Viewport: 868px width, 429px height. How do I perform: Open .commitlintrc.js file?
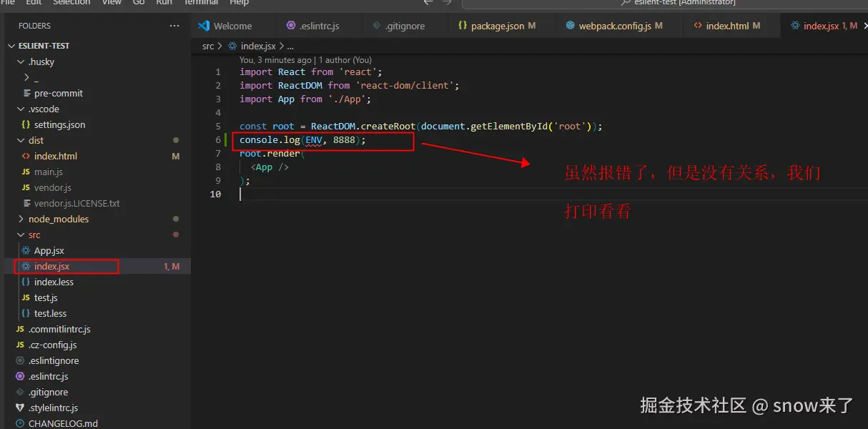click(59, 329)
